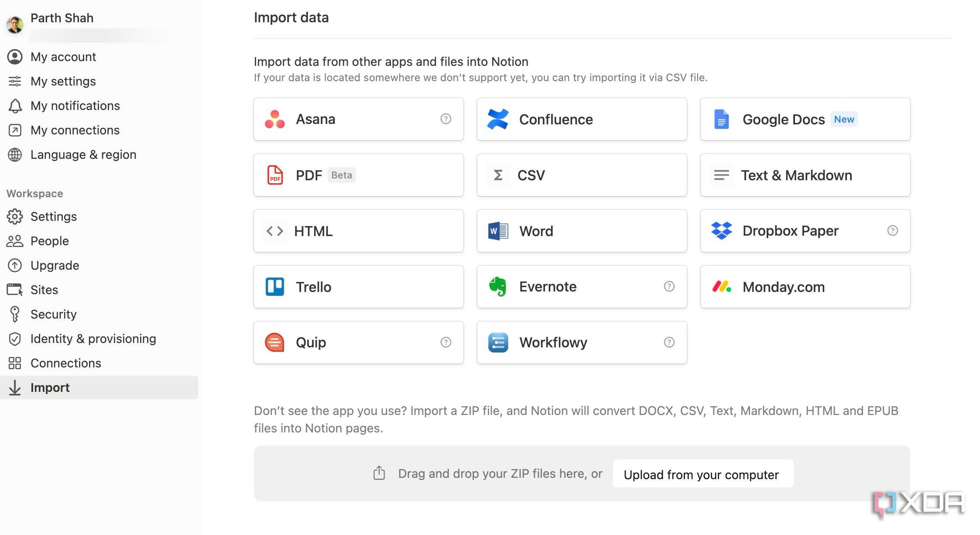Click the Text & Markdown lines icon
Screen dimensions: 980x535
[721, 175]
